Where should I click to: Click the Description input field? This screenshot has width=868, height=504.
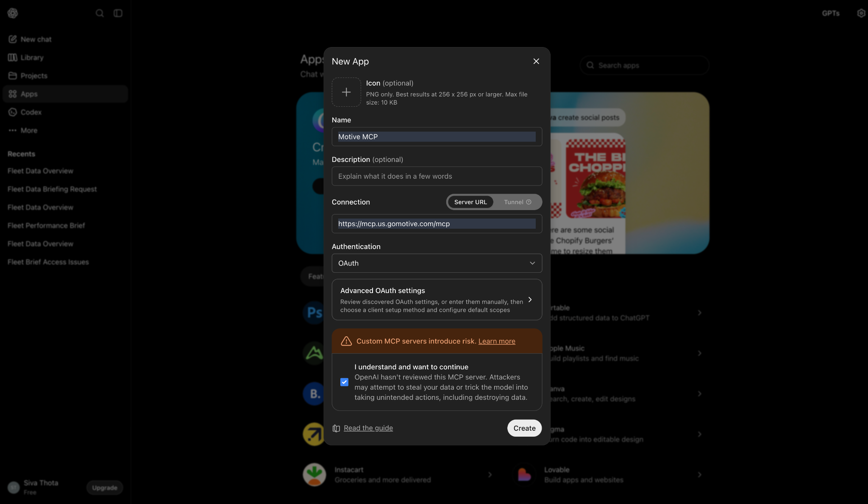(437, 176)
